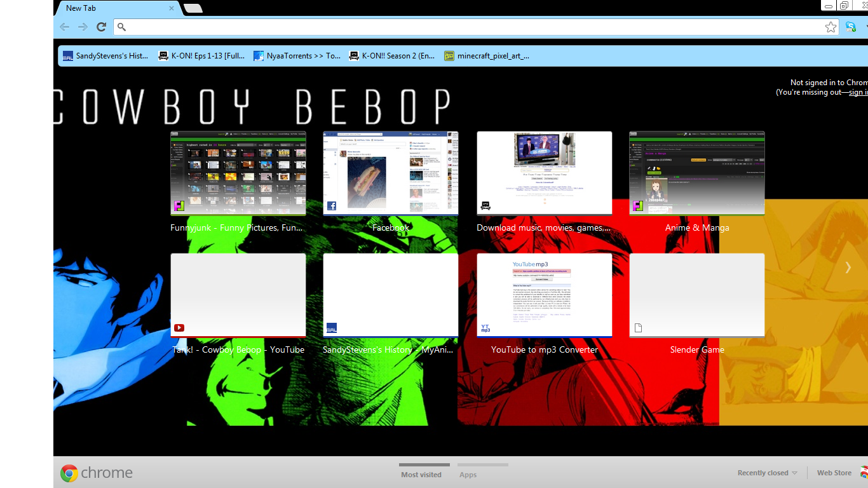
Task: Open the minecraft_pixel_art bookmark
Action: pyautogui.click(x=487, y=56)
